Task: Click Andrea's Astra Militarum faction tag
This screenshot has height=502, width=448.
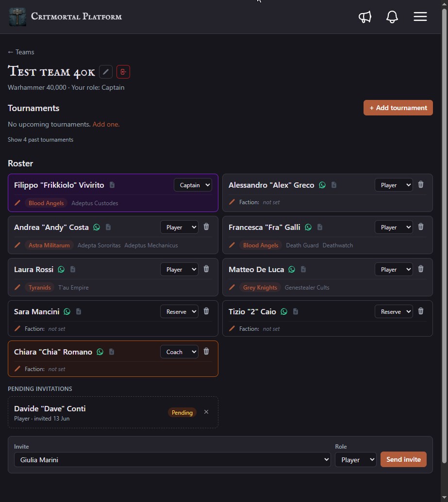Action: click(49, 245)
